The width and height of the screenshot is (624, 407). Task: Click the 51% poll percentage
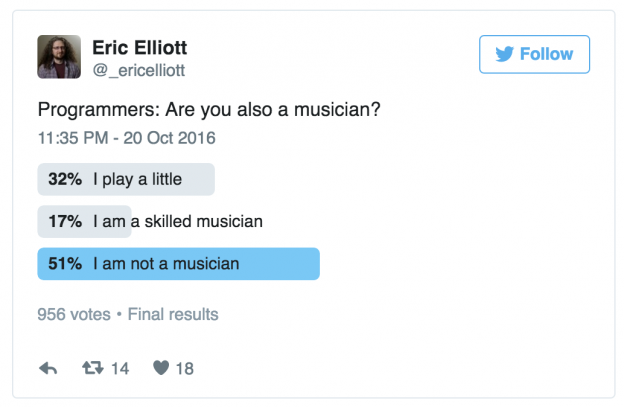point(63,264)
